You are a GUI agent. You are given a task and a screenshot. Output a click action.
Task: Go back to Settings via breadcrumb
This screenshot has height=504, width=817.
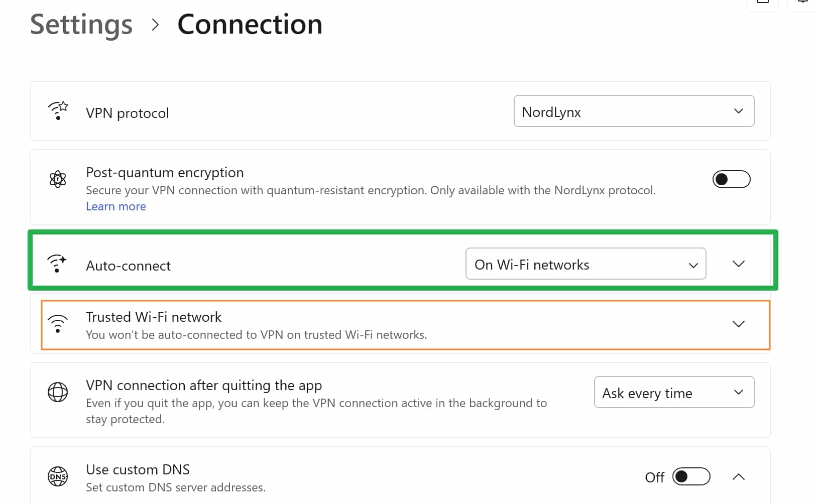point(81,24)
